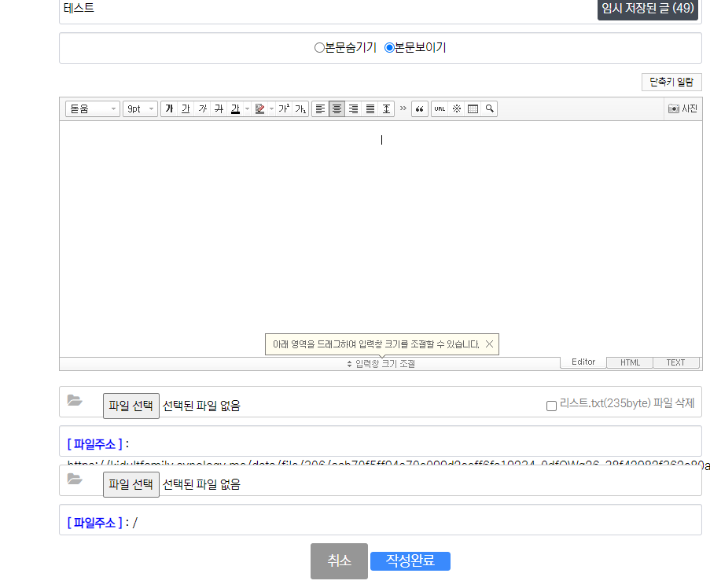The height and width of the screenshot is (588, 710).
Task: Apply italic formatting in the editor
Action: pos(202,109)
